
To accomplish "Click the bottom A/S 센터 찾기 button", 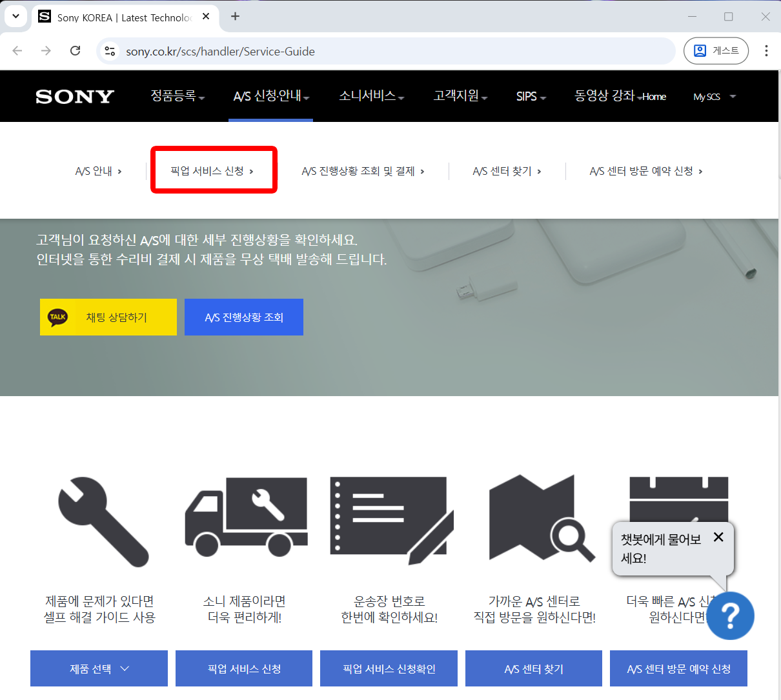I will tap(534, 668).
